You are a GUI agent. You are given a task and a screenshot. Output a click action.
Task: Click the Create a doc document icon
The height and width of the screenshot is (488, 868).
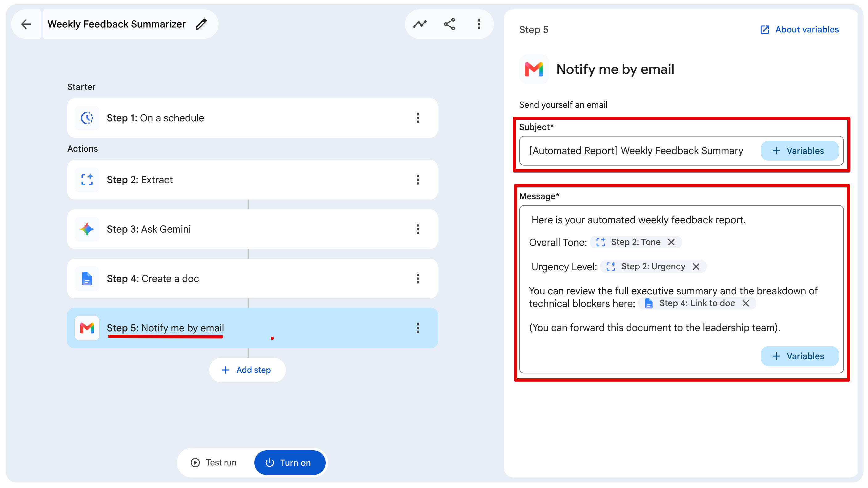point(87,279)
